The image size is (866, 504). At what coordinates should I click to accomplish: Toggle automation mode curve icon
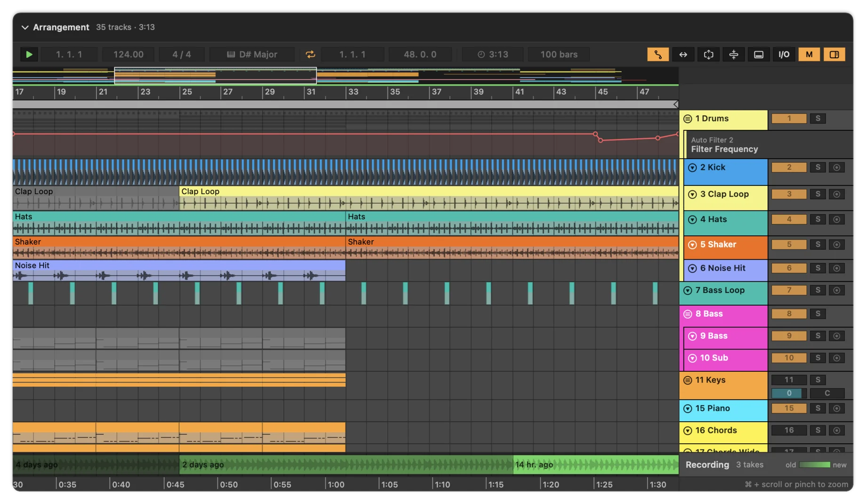point(658,55)
